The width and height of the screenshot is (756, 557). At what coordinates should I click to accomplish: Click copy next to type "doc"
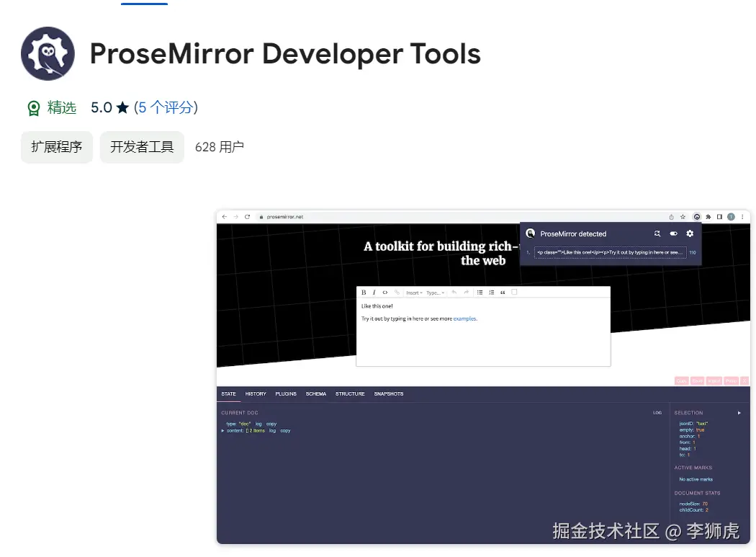pos(271,424)
